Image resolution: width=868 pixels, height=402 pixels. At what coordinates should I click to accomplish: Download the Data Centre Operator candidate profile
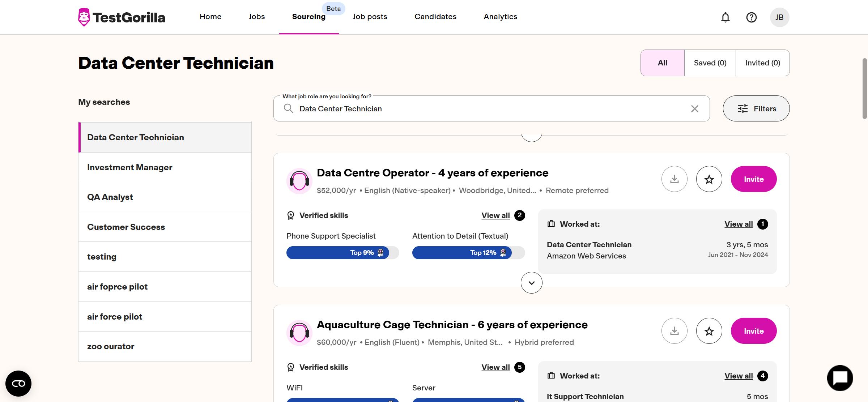click(x=674, y=179)
